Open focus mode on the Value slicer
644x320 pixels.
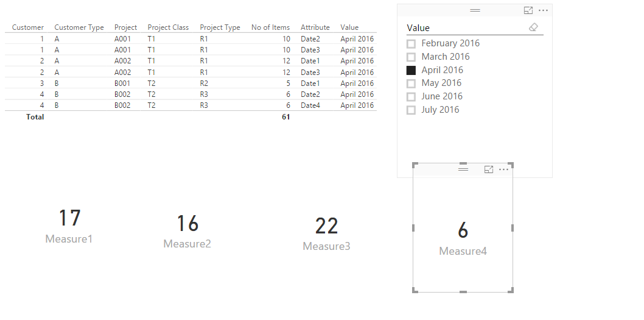click(528, 11)
